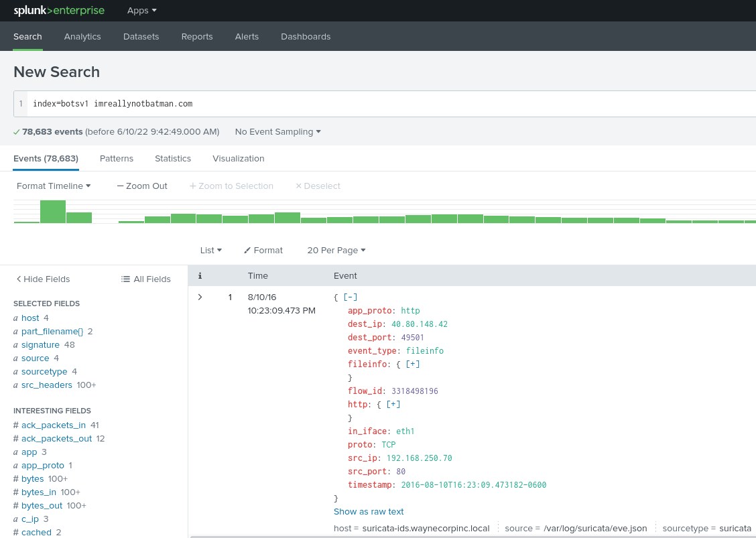
Task: Switch to the Visualization tab
Action: click(238, 159)
